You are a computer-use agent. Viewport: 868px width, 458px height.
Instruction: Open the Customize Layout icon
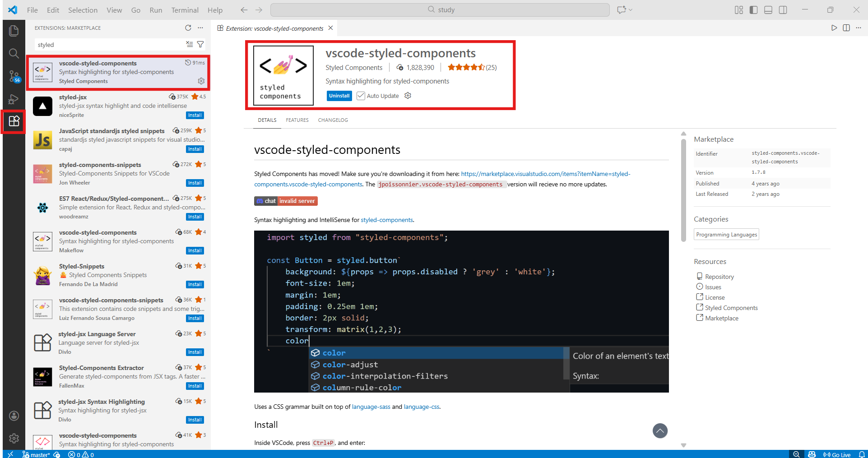[739, 10]
